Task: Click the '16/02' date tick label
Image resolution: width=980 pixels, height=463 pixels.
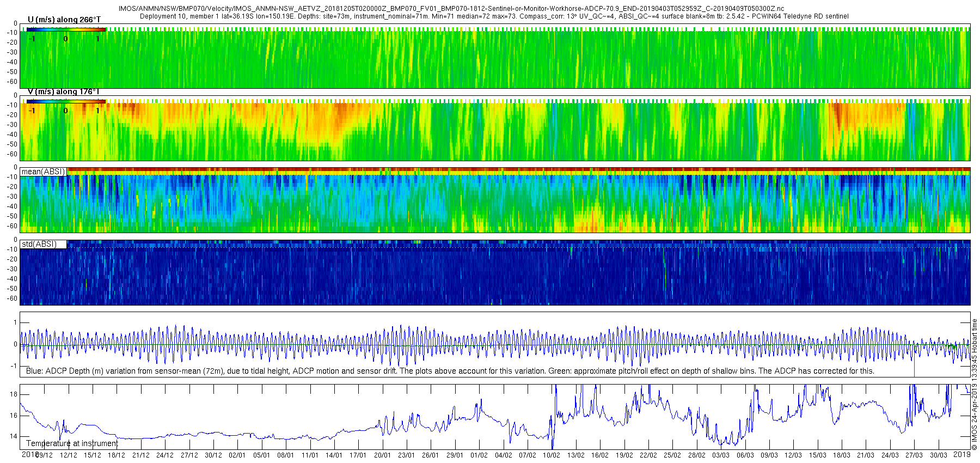Action: (600, 455)
